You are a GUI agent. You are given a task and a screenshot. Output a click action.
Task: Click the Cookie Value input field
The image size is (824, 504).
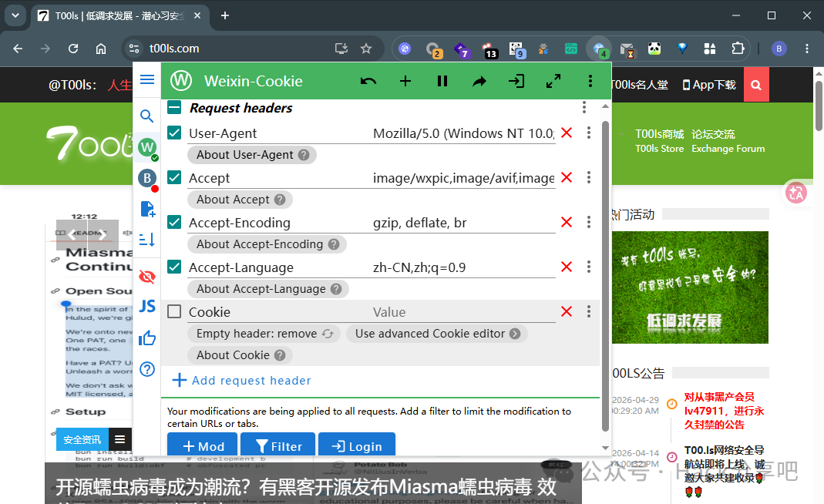click(x=463, y=312)
